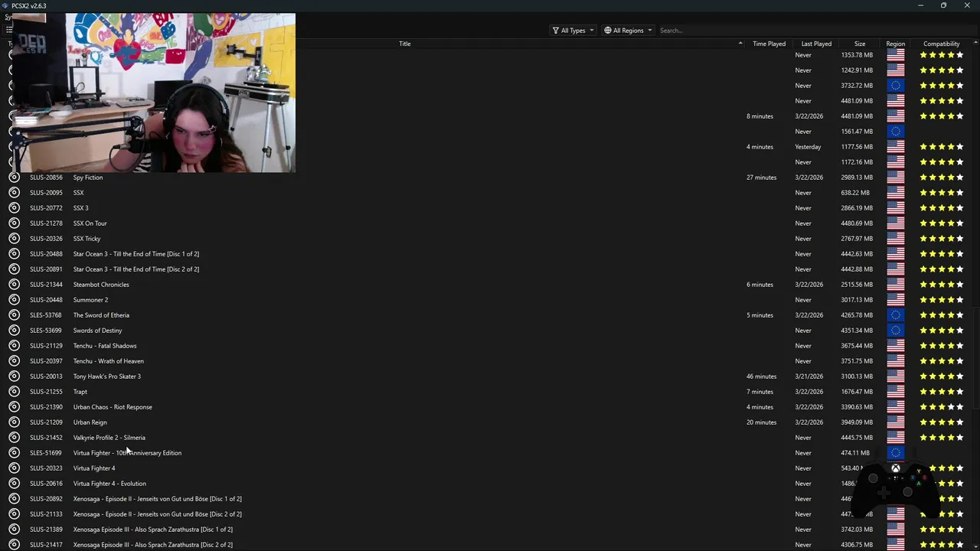Click disc icon for Xenosaga Episode III Disc 2

tap(14, 544)
